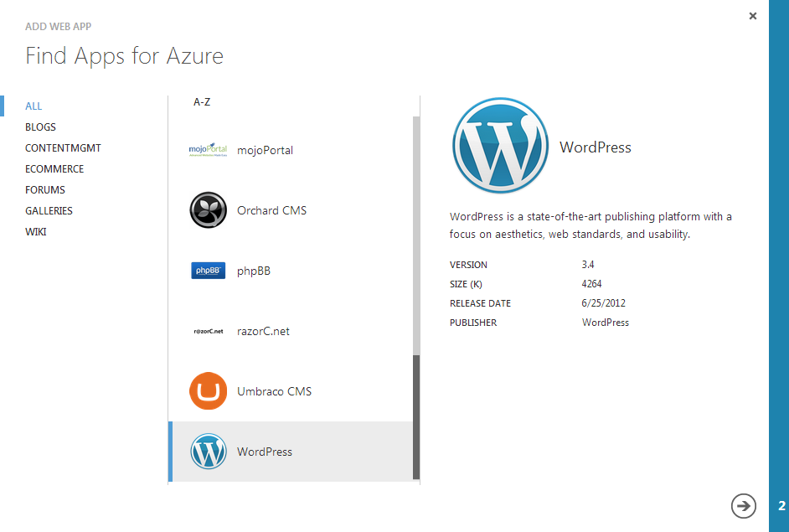This screenshot has width=789, height=532.
Task: Click the version value 3.4
Action: click(588, 264)
